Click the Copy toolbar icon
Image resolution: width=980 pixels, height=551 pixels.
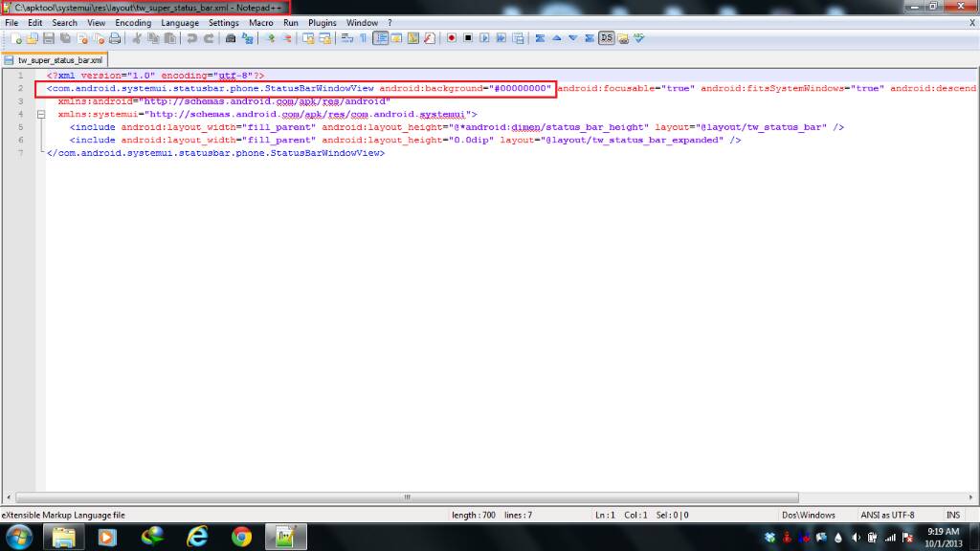pyautogui.click(x=153, y=38)
